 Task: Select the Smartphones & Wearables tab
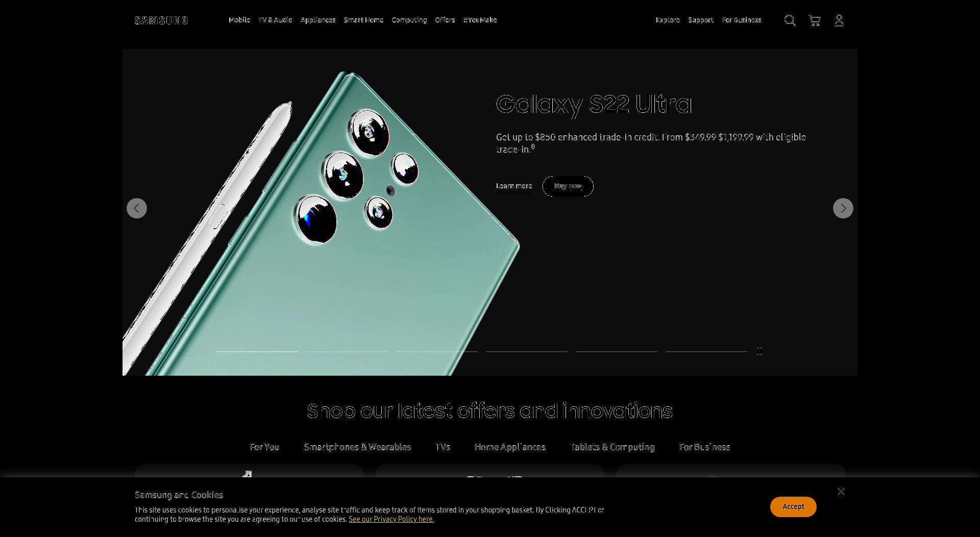357,447
